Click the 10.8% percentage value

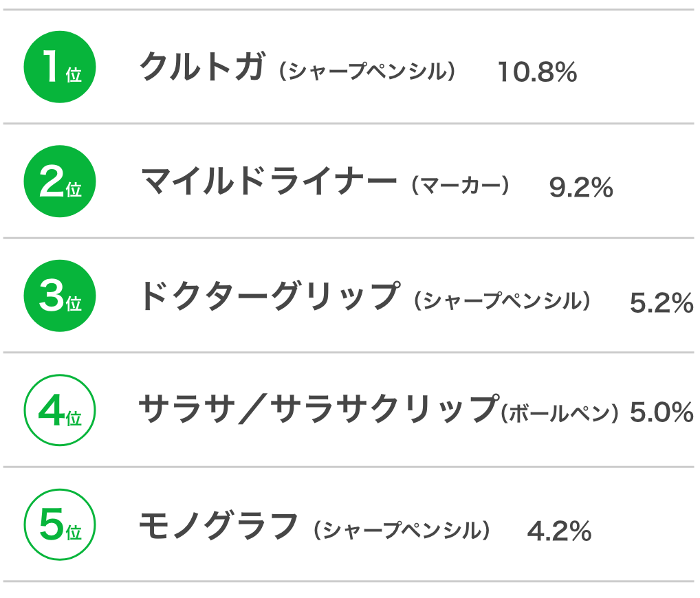pos(538,72)
